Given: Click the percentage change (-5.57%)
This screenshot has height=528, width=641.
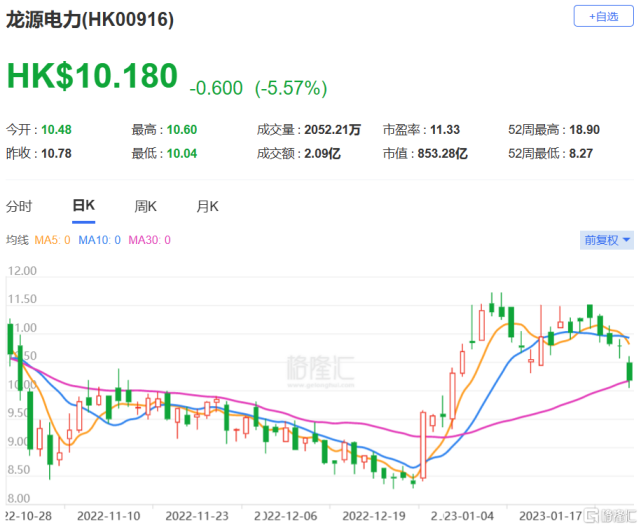Looking at the screenshot, I should (x=291, y=88).
